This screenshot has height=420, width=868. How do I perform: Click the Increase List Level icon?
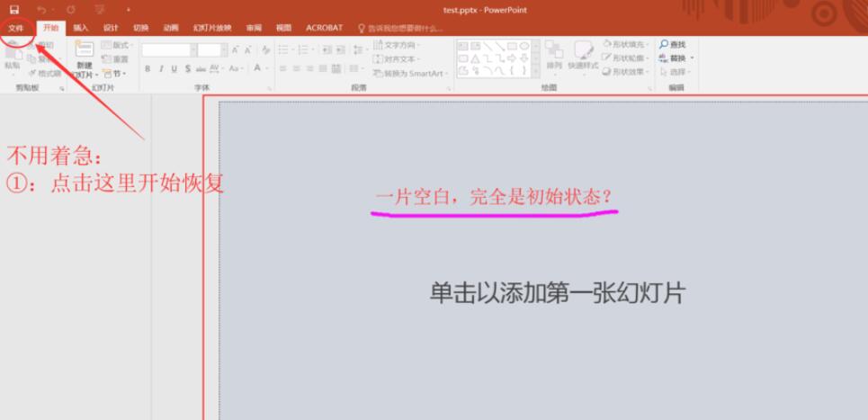[x=341, y=50]
